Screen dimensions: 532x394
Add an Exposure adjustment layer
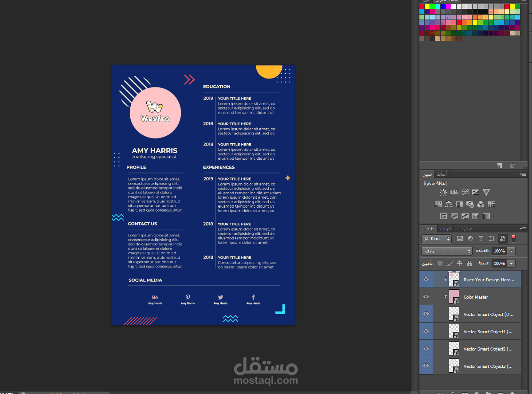click(476, 192)
